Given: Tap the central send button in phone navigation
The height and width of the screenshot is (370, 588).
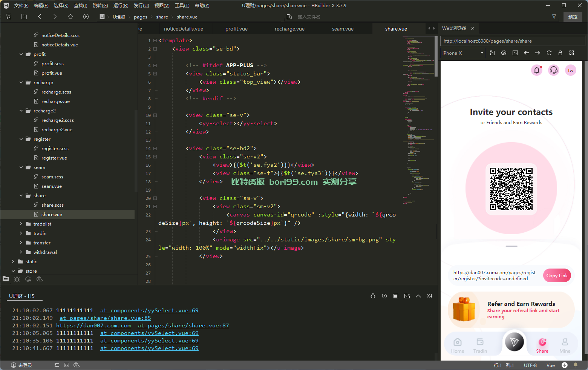Looking at the screenshot, I should 514,342.
